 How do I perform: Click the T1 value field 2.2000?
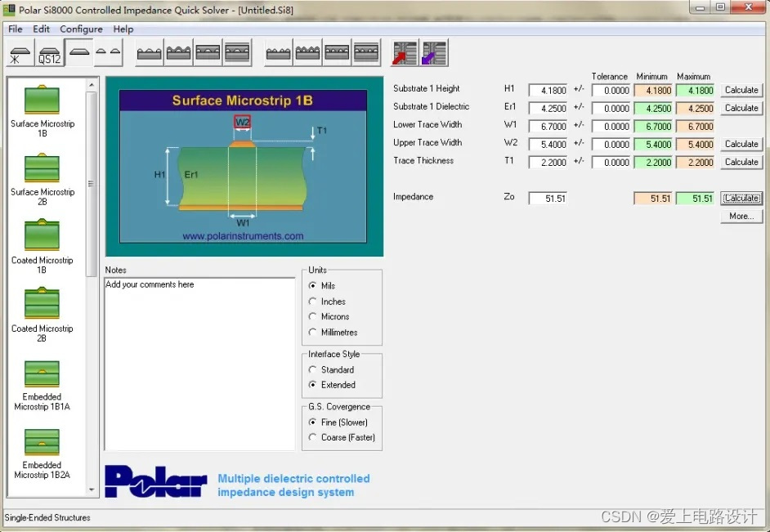[548, 163]
